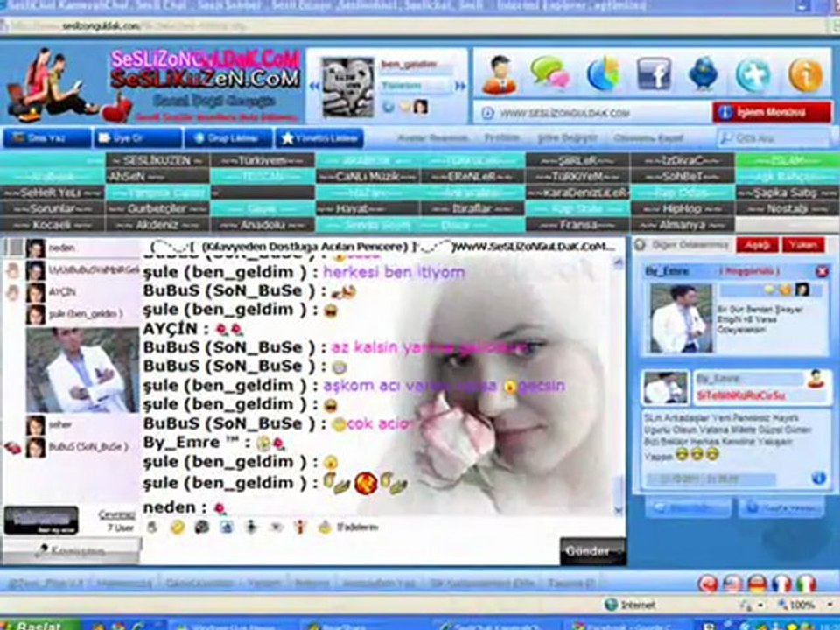840x630 pixels.
Task: Join the Nostalji room
Action: pos(787,208)
